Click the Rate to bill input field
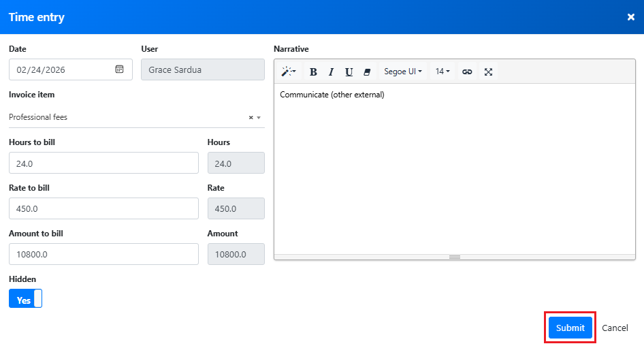The width and height of the screenshot is (644, 346). coord(103,208)
